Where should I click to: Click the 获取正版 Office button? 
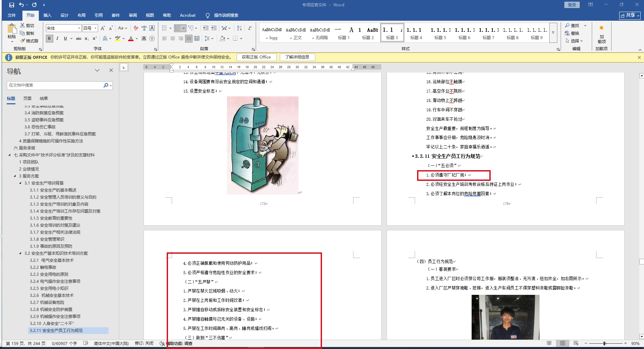[x=256, y=57]
